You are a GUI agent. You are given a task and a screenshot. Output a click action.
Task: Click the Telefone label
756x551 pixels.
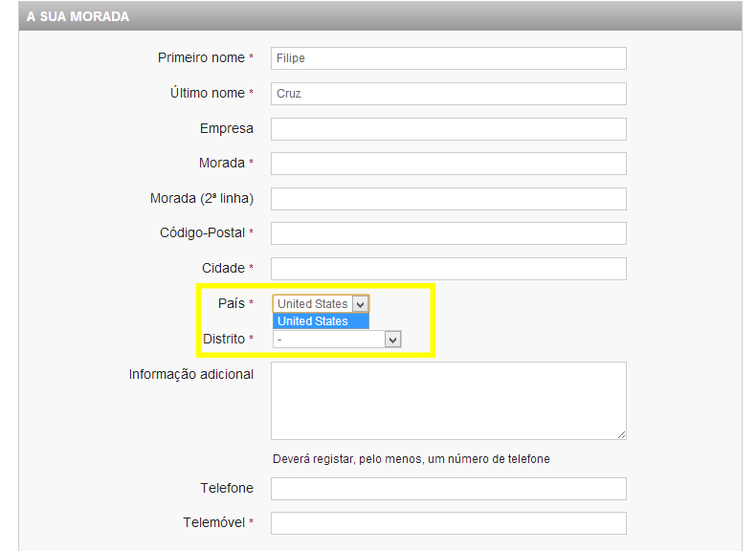(227, 488)
